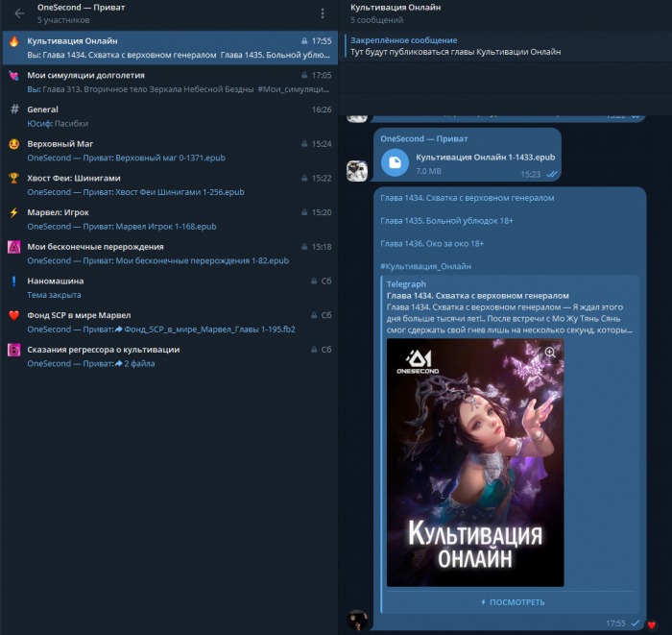The height and width of the screenshot is (635, 672).
Task: Click the heart-arrow icon of Мои симуляции долголетия
Action: click(14, 76)
